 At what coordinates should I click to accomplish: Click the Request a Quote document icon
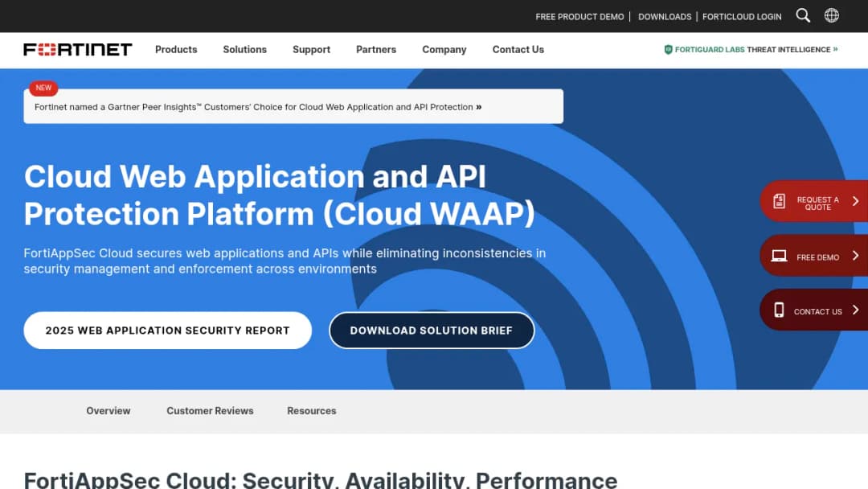pos(779,201)
